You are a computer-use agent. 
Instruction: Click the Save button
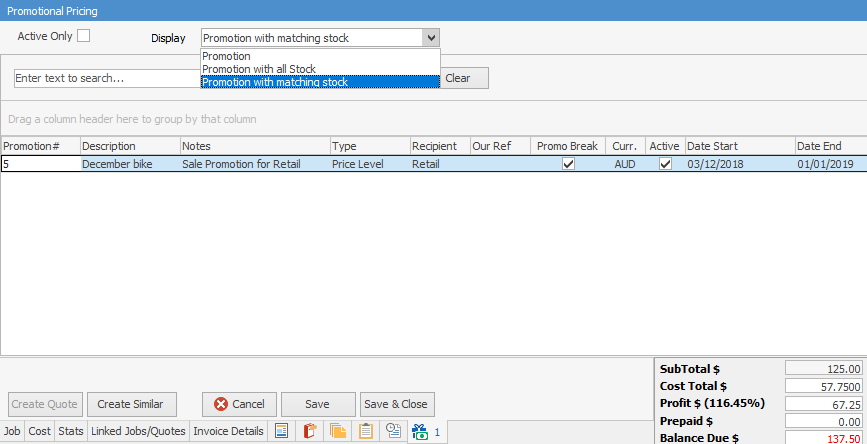317,404
